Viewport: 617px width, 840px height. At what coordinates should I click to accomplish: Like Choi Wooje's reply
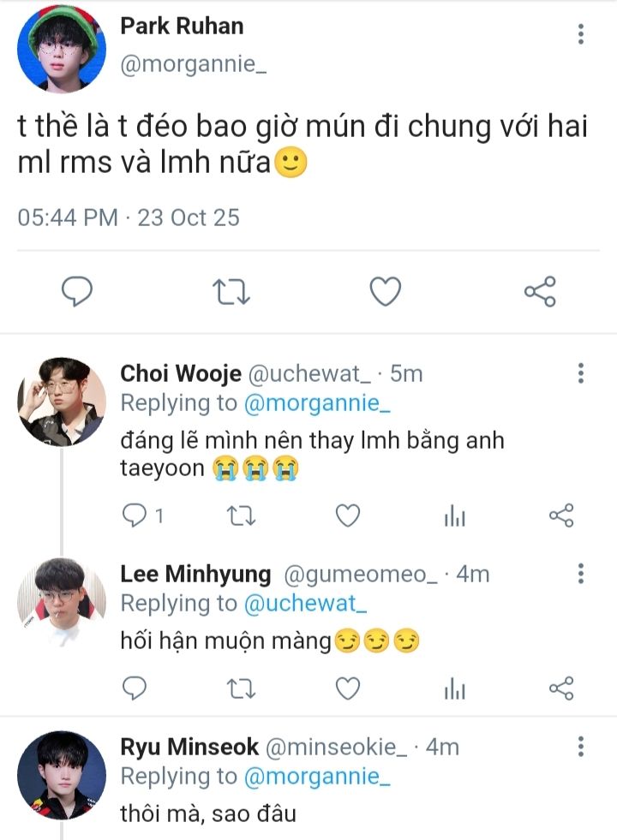coord(347,515)
